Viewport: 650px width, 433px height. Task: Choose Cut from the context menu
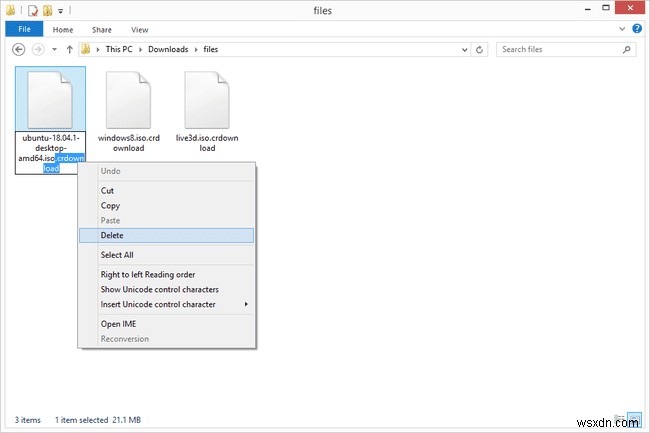coord(166,191)
